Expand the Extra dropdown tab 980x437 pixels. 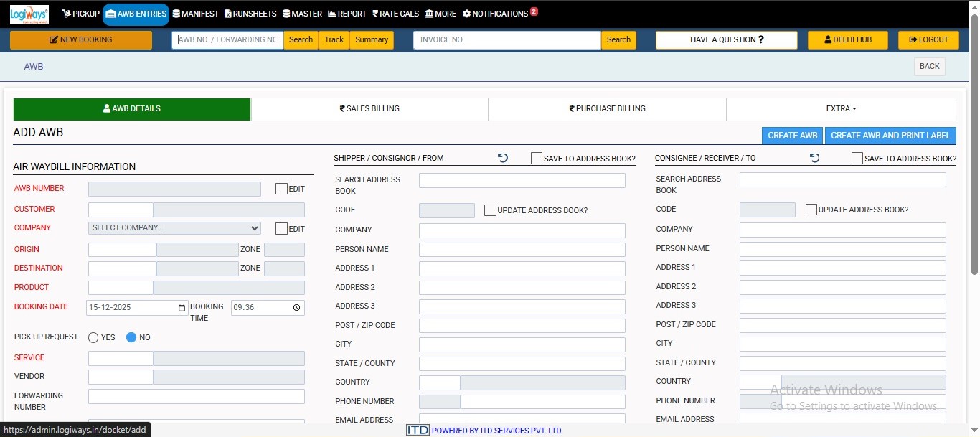841,109
